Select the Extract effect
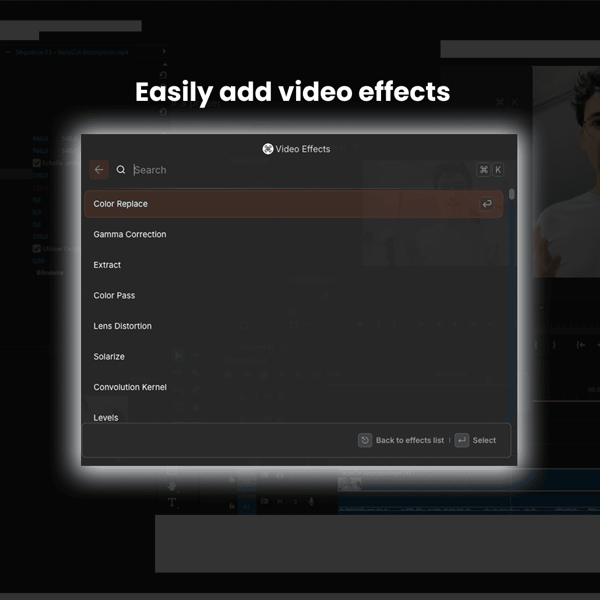The width and height of the screenshot is (600, 600). pyautogui.click(x=293, y=265)
